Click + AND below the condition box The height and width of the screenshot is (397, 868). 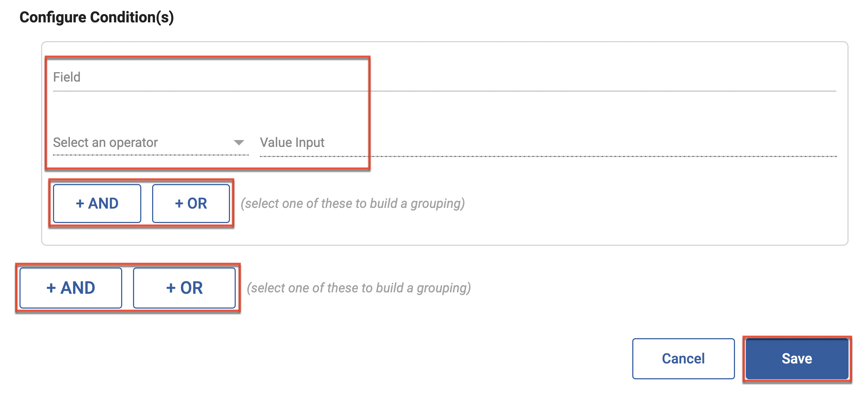tap(71, 288)
